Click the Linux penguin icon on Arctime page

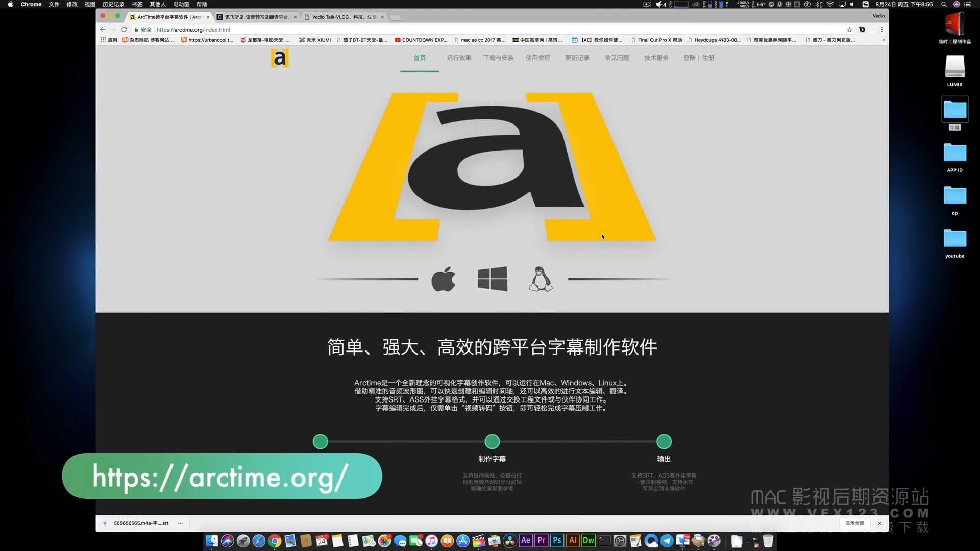541,279
